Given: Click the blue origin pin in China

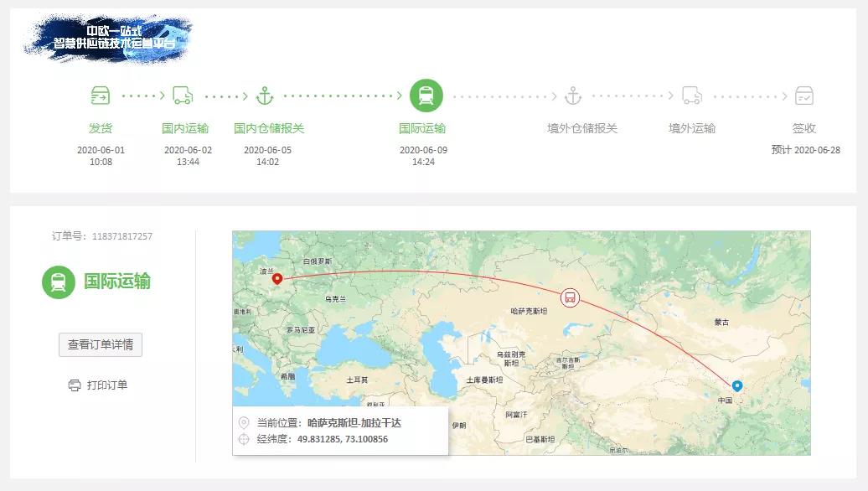Looking at the screenshot, I should point(737,385).
